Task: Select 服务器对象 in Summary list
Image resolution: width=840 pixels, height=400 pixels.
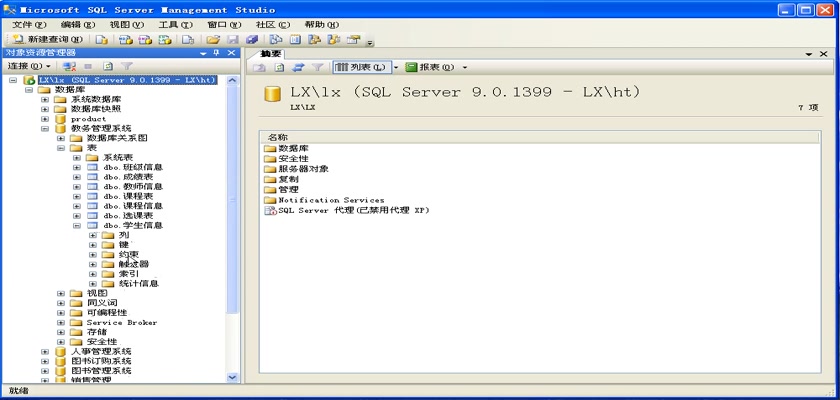Action: coord(303,169)
